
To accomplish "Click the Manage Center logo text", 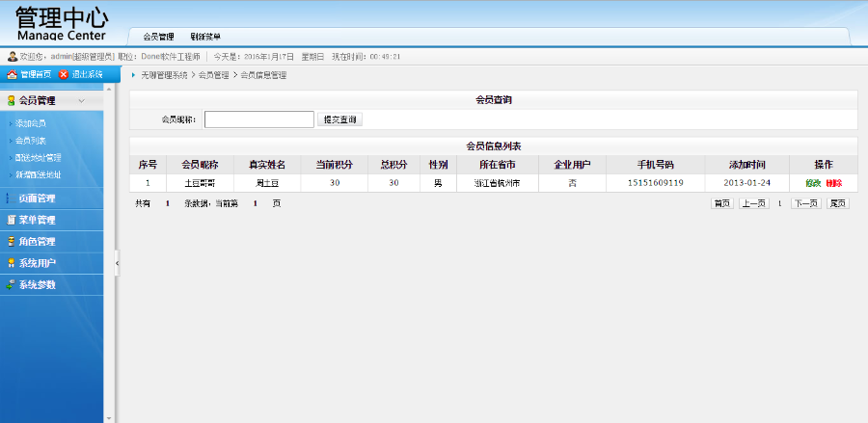I will pyautogui.click(x=62, y=36).
